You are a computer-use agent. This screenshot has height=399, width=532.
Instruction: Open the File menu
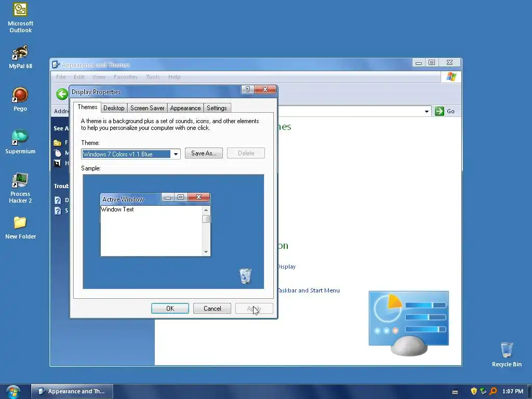[x=61, y=77]
